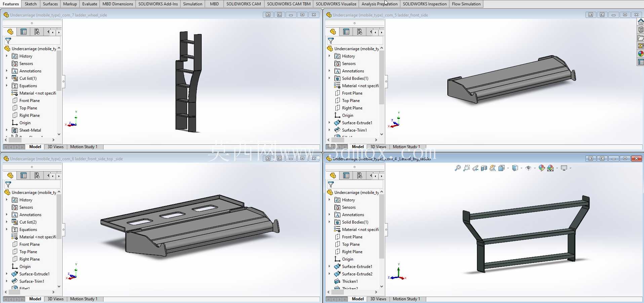644x303 pixels.
Task: Click ConfigurationManager tab icon in ladder_front_side window
Action: point(360,32)
